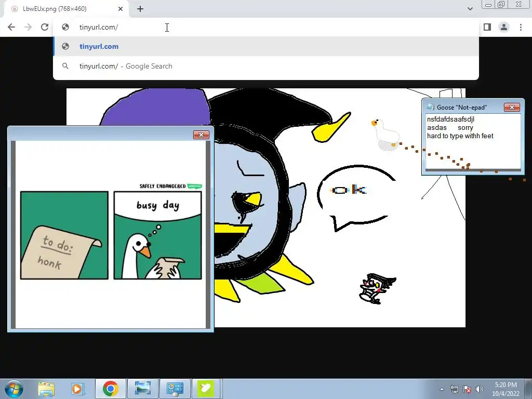Open the Action Center flag icon
The image size is (532, 399).
coord(467,389)
